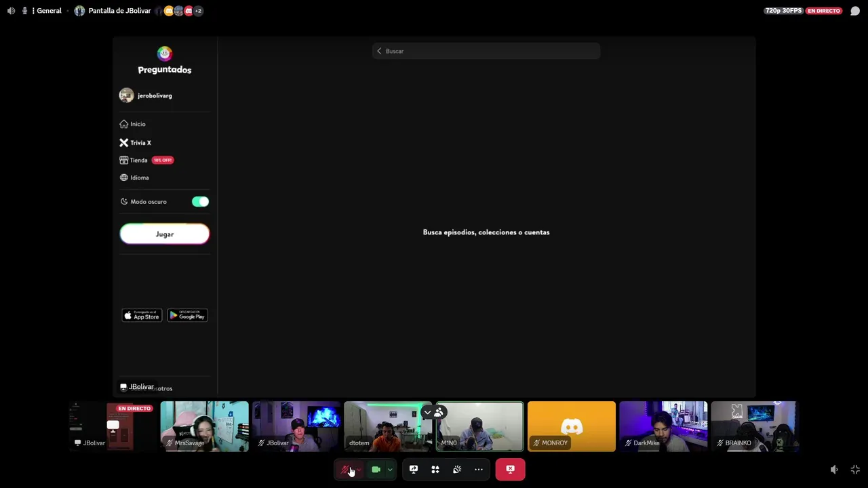Unmute the microphone in call controls
868x488 pixels.
pyautogui.click(x=346, y=469)
